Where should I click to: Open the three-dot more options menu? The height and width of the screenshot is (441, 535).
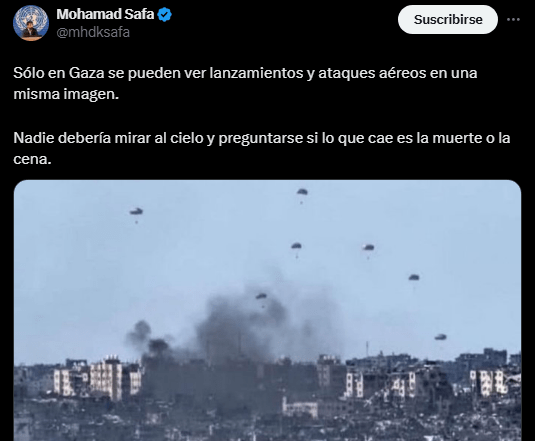(x=513, y=20)
